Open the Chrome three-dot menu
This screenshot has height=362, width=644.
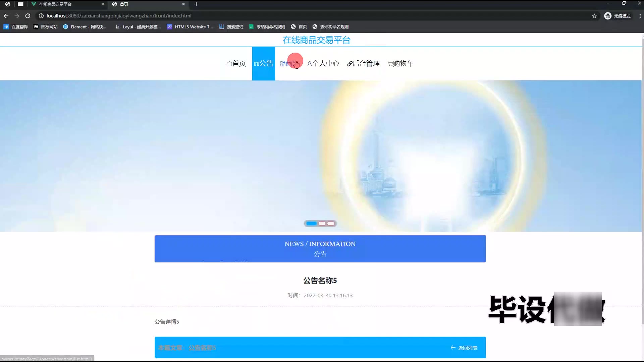[640, 16]
